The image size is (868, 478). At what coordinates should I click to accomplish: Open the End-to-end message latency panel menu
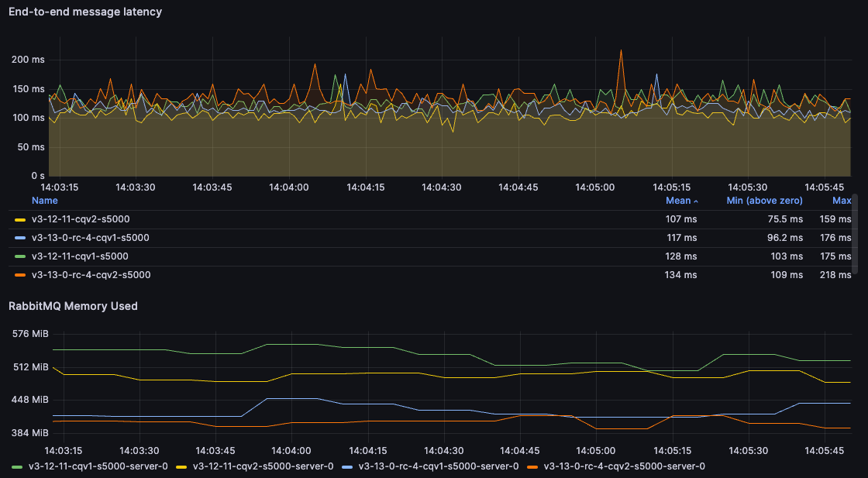point(85,12)
